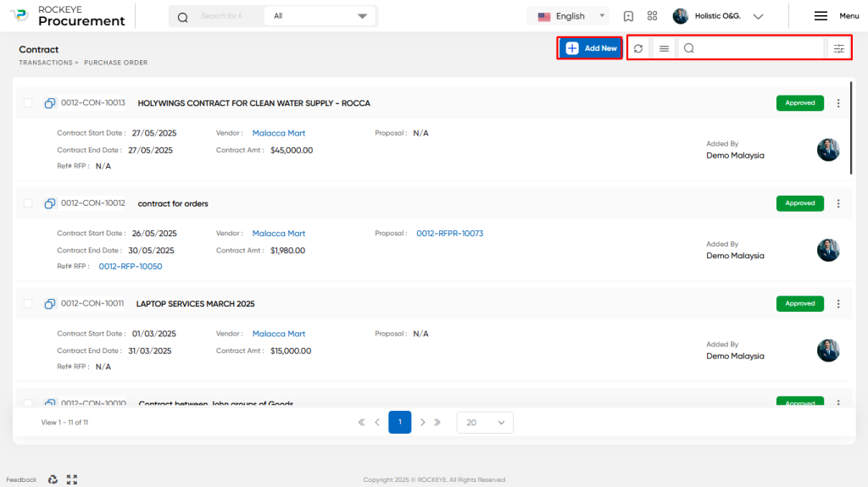Click HOLYWINGS CONTRACT FOR CLEAN WATER SUPPLY title
868x487 pixels.
pyautogui.click(x=253, y=103)
